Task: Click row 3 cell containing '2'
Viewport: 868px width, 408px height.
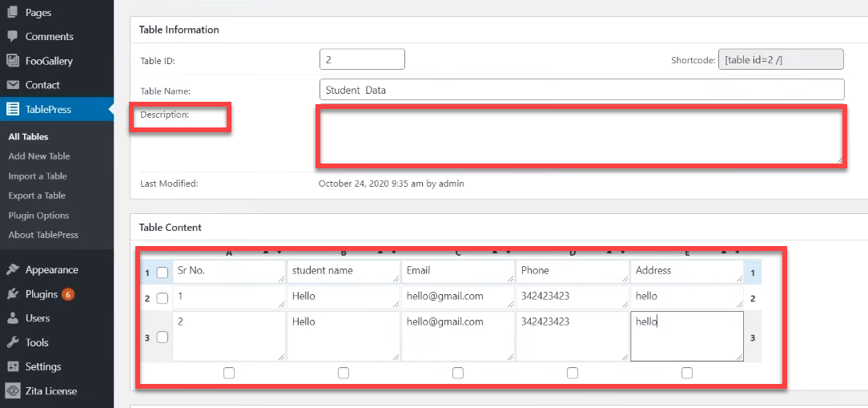Action: pyautogui.click(x=229, y=337)
